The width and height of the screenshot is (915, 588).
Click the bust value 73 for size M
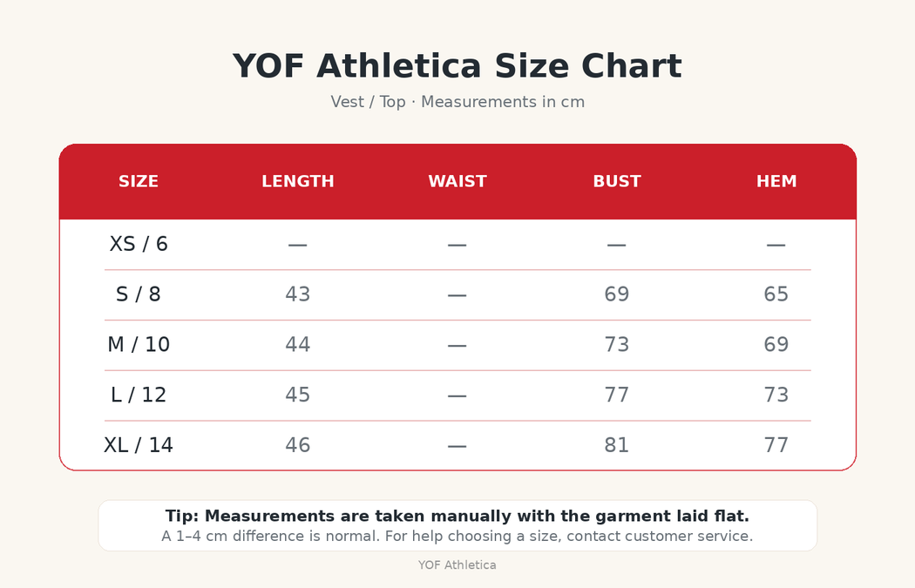[x=617, y=344]
